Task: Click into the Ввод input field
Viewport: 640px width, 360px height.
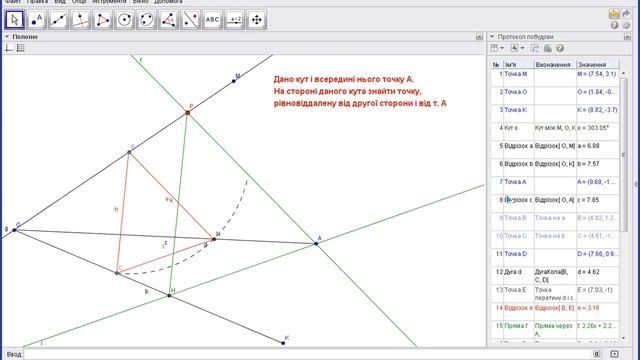Action: coord(307,354)
